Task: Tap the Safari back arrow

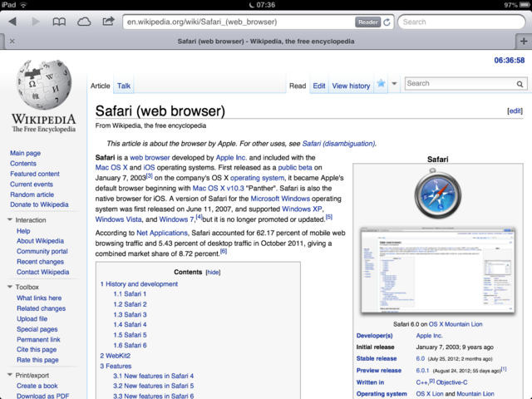Action: coord(12,22)
